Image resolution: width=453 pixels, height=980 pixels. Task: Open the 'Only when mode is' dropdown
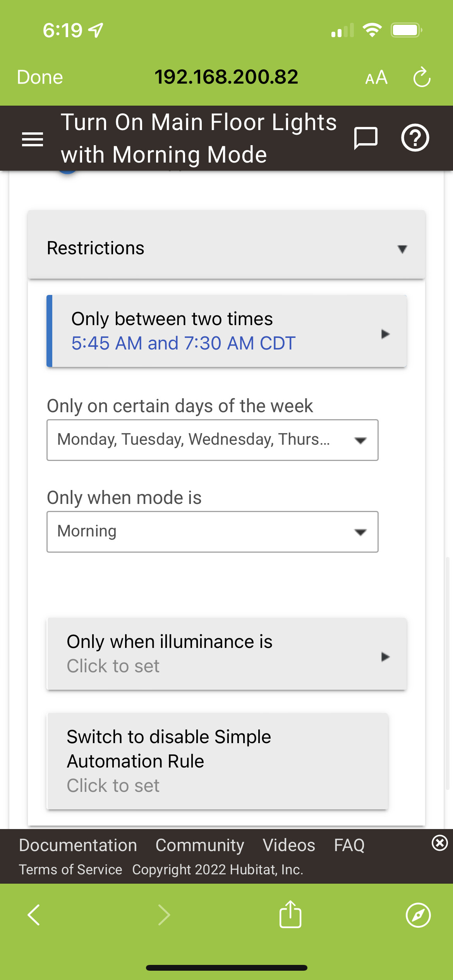(212, 531)
